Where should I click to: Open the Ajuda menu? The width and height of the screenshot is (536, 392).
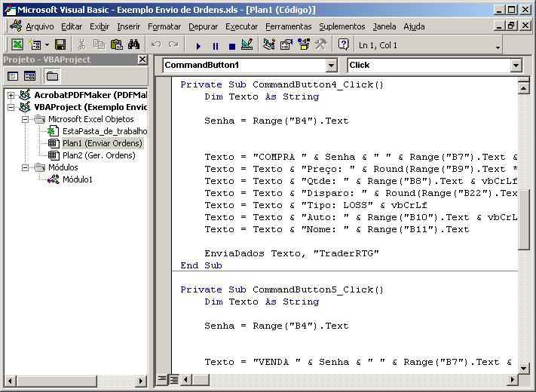tap(414, 26)
